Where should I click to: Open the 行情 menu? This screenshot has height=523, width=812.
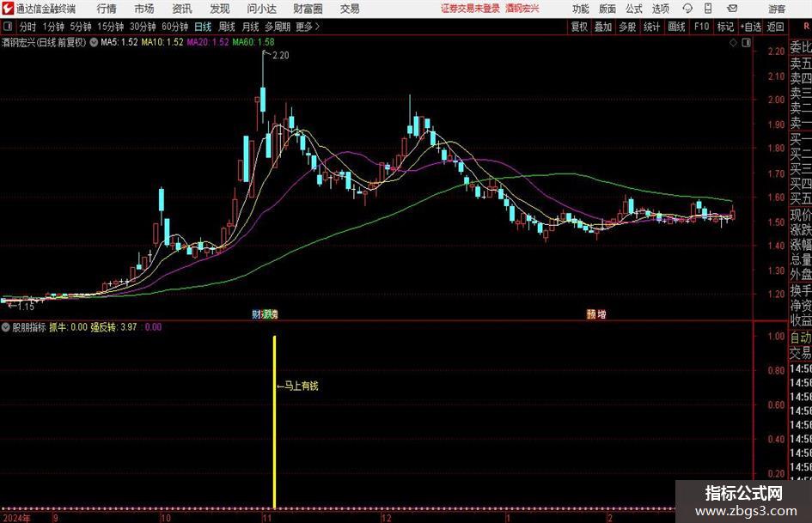(107, 9)
